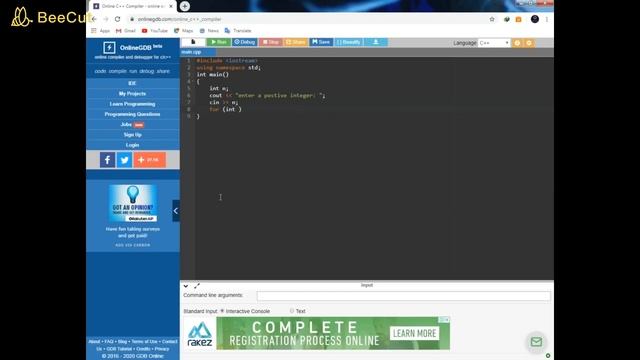The image size is (640, 360).
Task: Open the Sign Up page
Action: [x=132, y=134]
